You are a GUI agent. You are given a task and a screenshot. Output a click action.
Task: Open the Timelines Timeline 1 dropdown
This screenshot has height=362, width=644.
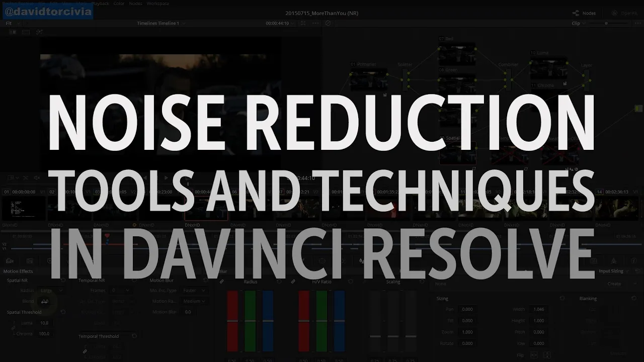point(161,23)
